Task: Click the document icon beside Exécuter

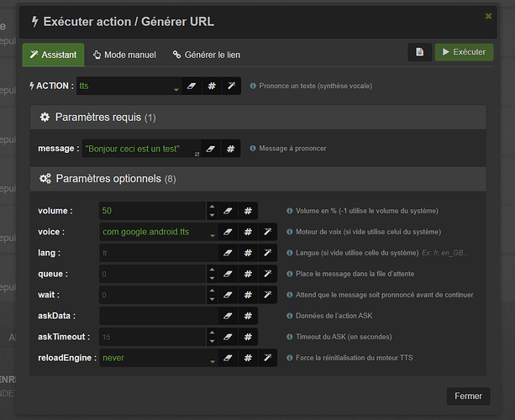Action: 420,52
